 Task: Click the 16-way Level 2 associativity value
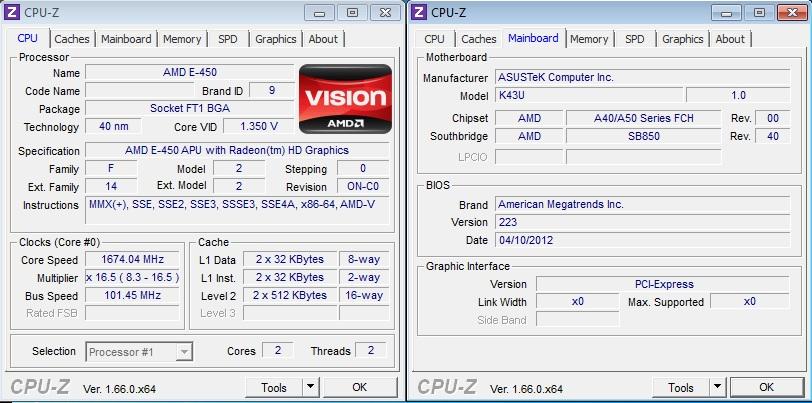tap(364, 296)
